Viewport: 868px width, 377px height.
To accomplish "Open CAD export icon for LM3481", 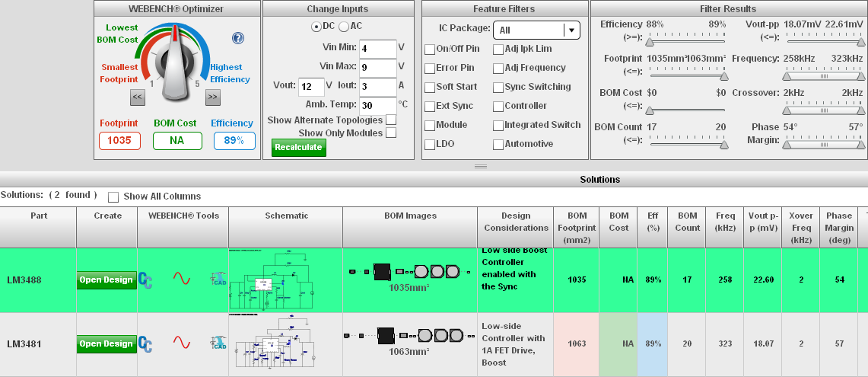I will tap(219, 343).
